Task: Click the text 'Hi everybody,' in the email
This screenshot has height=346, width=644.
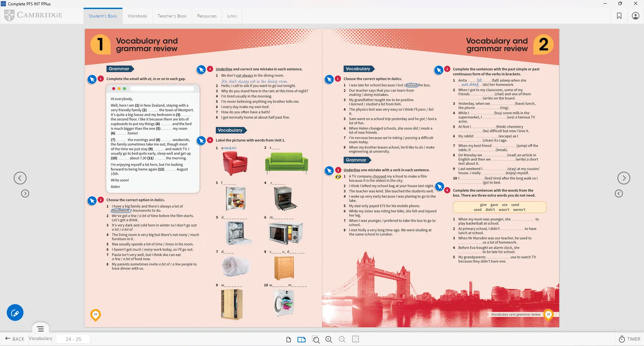Action: pos(122,99)
